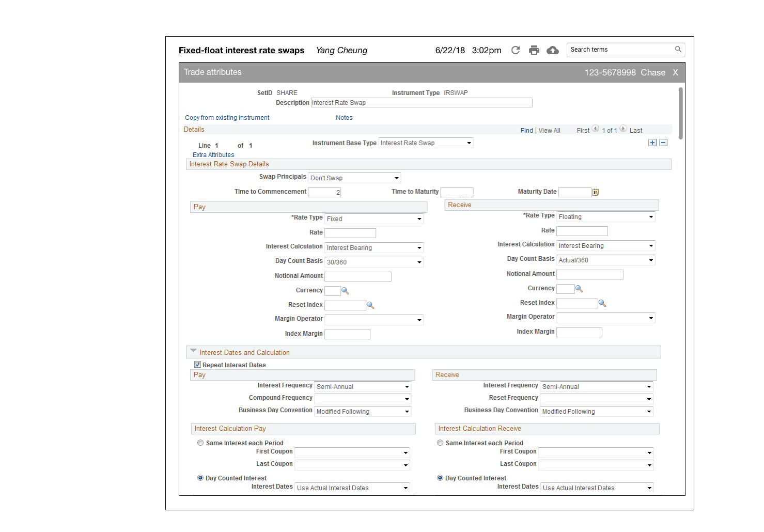This screenshot has height=532, width=764.
Task: Select Pay Same Interest each Period radio
Action: point(200,443)
